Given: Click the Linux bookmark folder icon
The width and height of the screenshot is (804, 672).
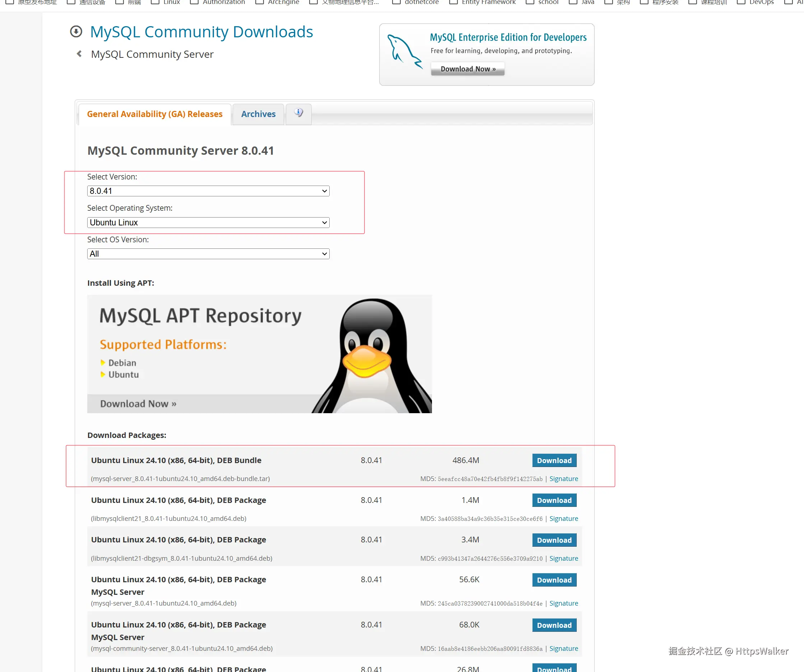Looking at the screenshot, I should (x=155, y=2).
